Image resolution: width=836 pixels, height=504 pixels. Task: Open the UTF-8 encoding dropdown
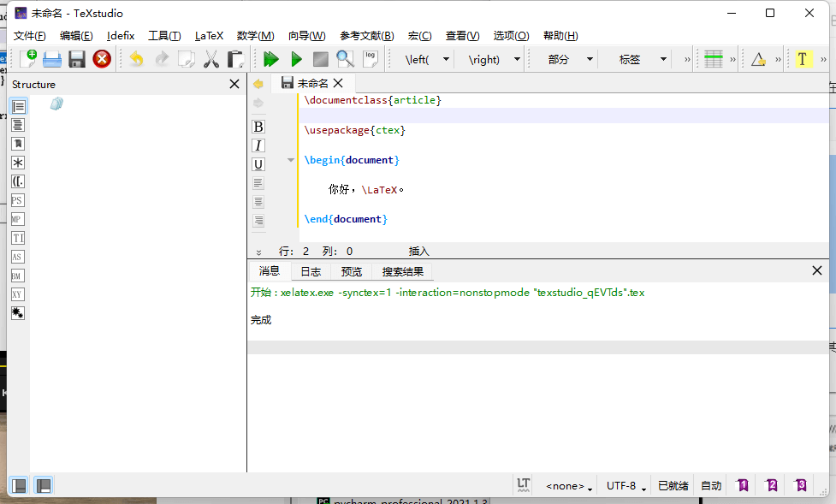626,486
